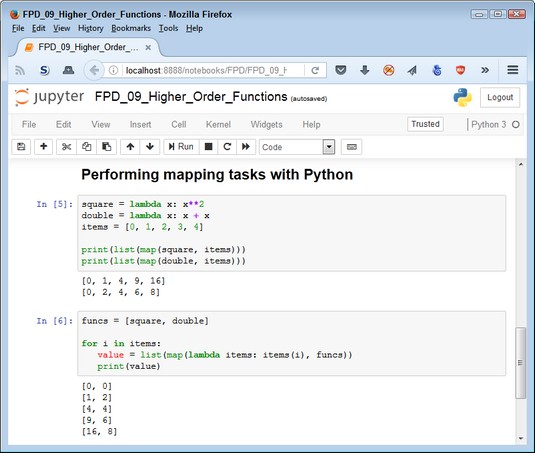
Task: Click the In [5]: prompt label
Action: pos(55,204)
